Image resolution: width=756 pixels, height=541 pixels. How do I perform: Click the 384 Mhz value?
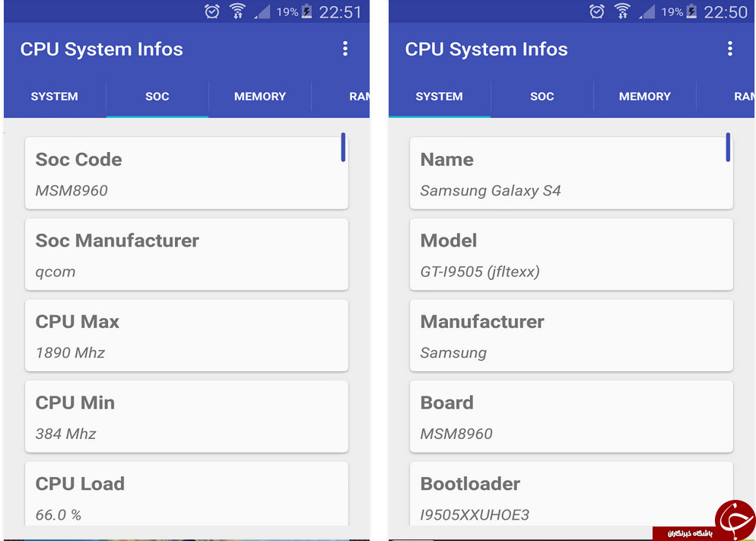click(66, 434)
